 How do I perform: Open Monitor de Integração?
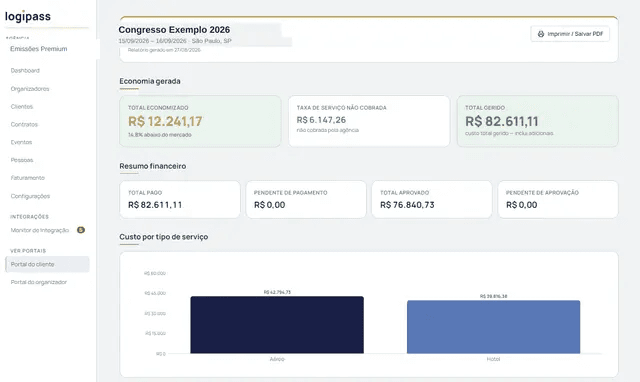pos(40,230)
